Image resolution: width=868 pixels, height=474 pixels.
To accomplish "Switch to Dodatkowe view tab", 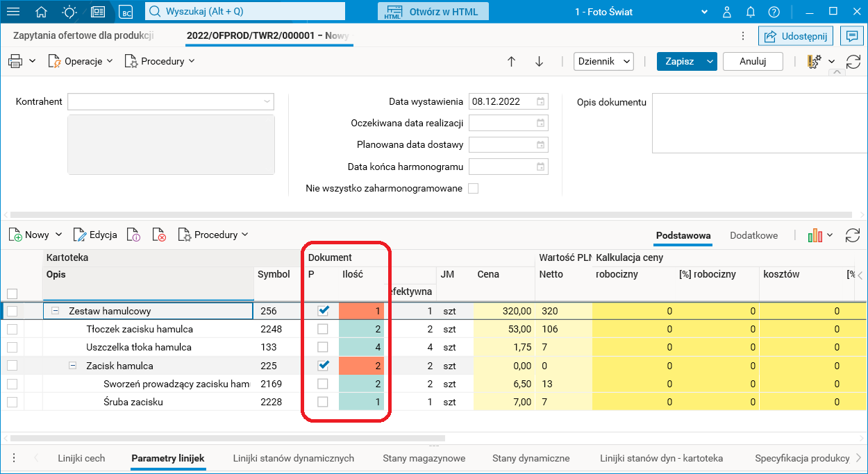I will [753, 235].
